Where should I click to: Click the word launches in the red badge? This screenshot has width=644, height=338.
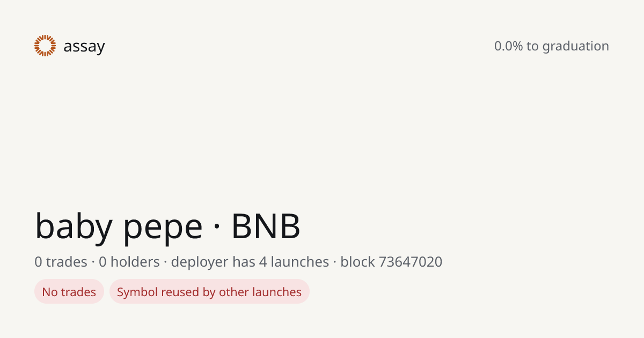tap(278, 292)
